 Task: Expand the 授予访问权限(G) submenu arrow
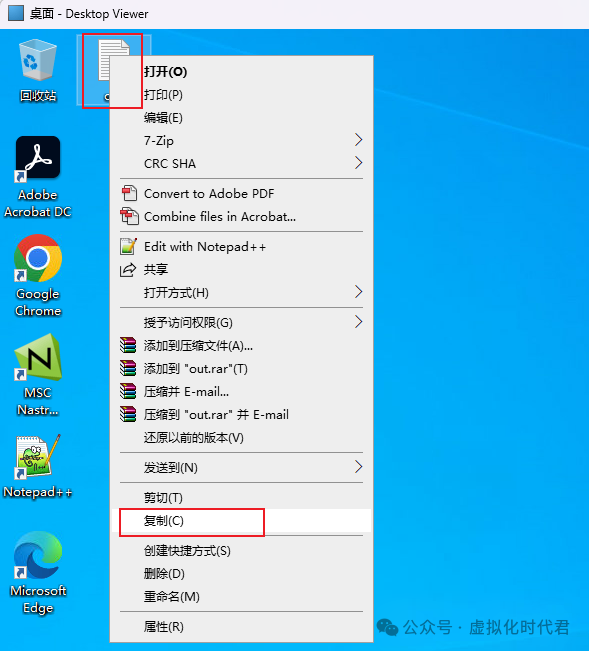(359, 322)
